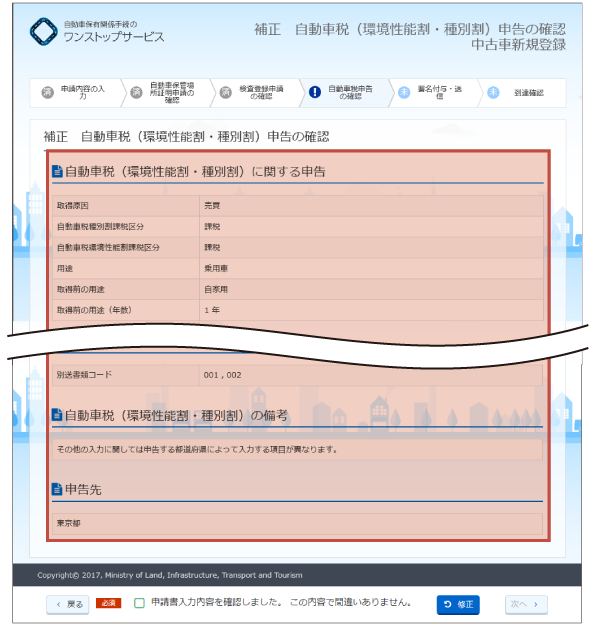Click the pending icon for 署名付与・送信 step
The height and width of the screenshot is (630, 595).
(404, 92)
